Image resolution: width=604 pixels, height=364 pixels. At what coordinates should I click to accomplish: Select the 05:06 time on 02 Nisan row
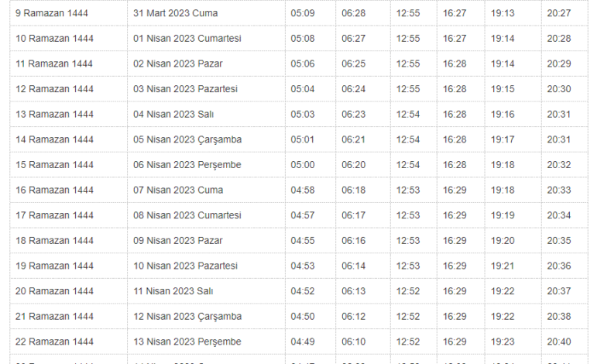coord(303,64)
